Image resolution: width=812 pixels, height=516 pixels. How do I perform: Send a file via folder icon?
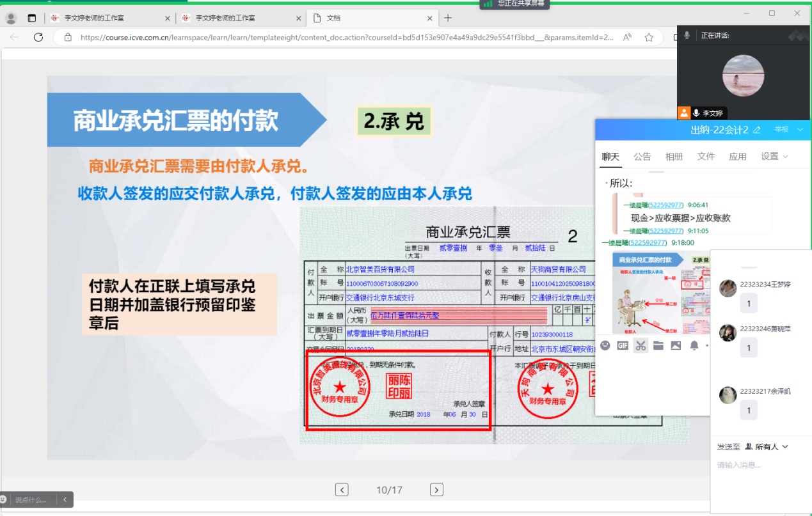tap(658, 345)
